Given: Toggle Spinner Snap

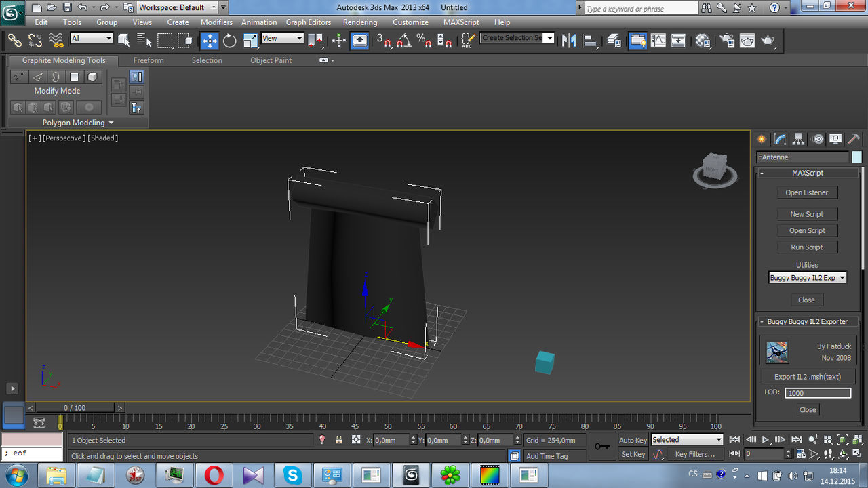Looking at the screenshot, I should (445, 41).
